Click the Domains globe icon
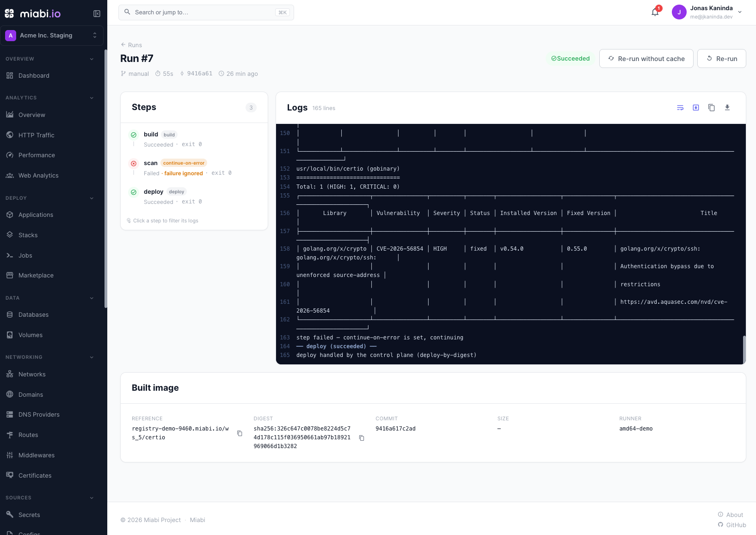This screenshot has width=756, height=535. [x=10, y=394]
